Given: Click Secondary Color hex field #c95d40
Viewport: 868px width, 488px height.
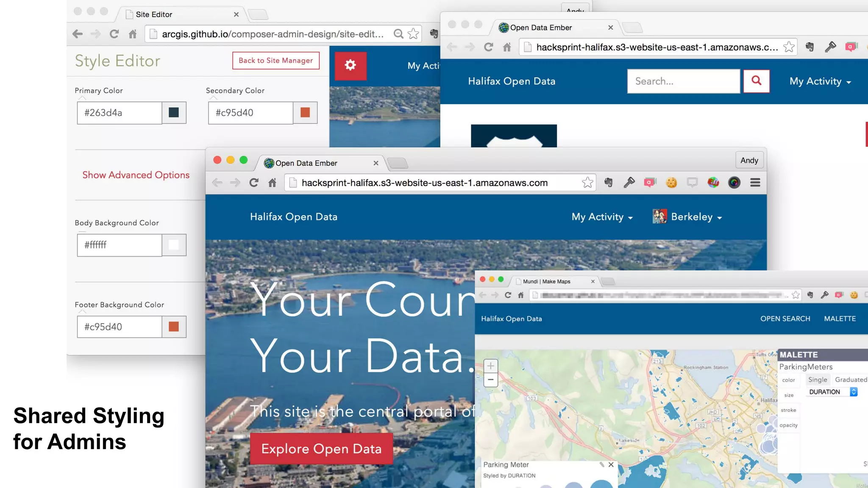Looking at the screenshot, I should (x=251, y=113).
